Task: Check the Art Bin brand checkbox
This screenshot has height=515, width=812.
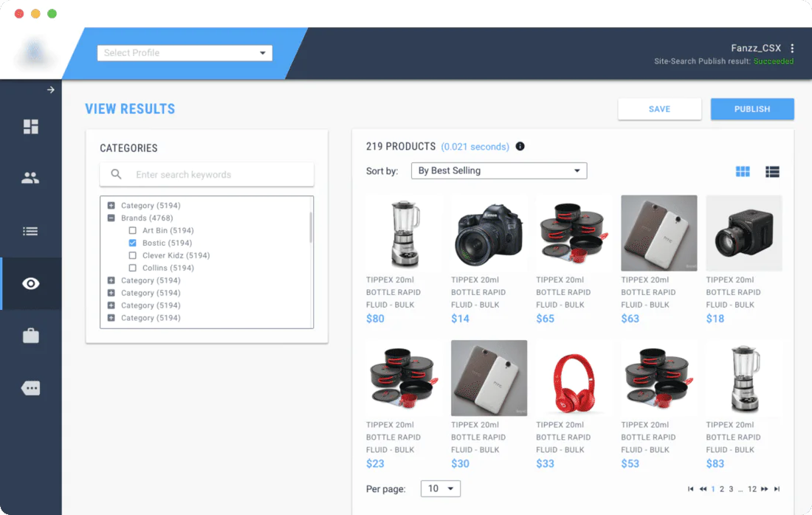Action: click(x=133, y=230)
